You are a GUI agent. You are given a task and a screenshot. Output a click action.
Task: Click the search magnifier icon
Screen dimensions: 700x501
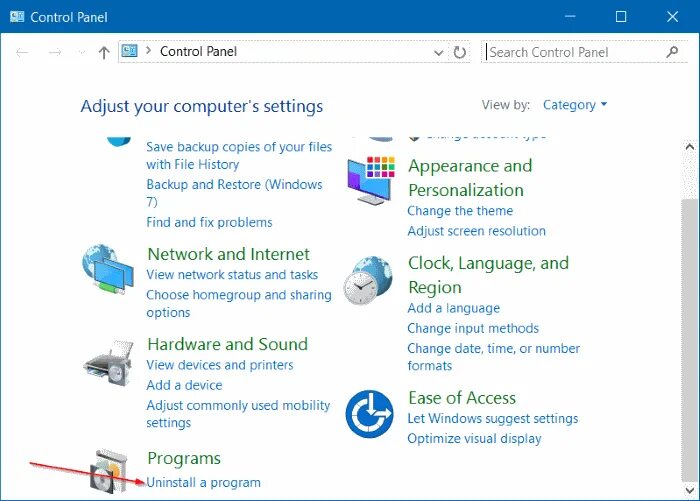click(x=672, y=52)
